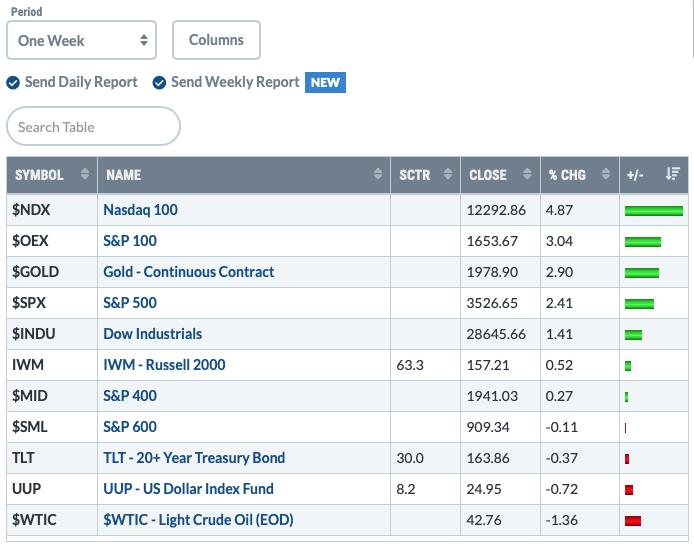Viewport: 694px width, 546px height.
Task: Click the SCTR value 63.3
Action: (x=410, y=365)
